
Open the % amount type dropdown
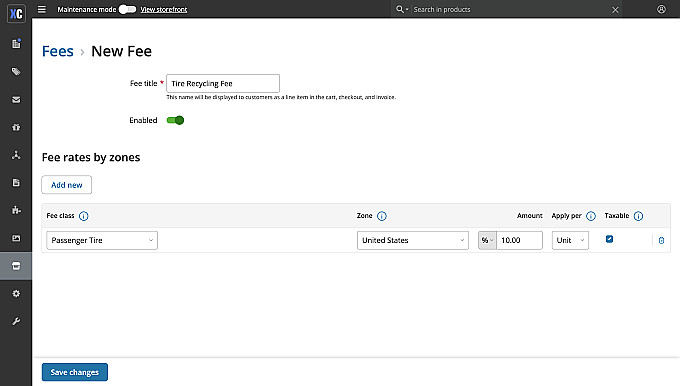pyautogui.click(x=487, y=240)
